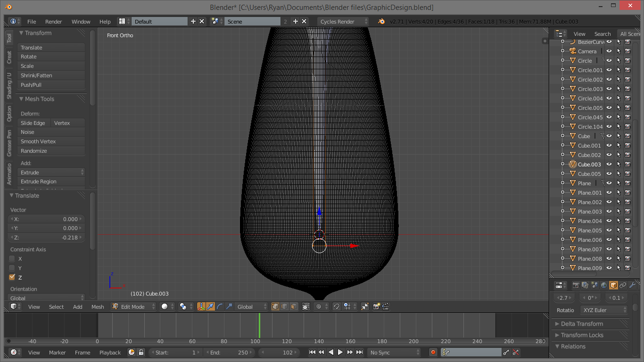Toggle the use preview range clock icon
This screenshot has width=644, height=362.
(132, 352)
